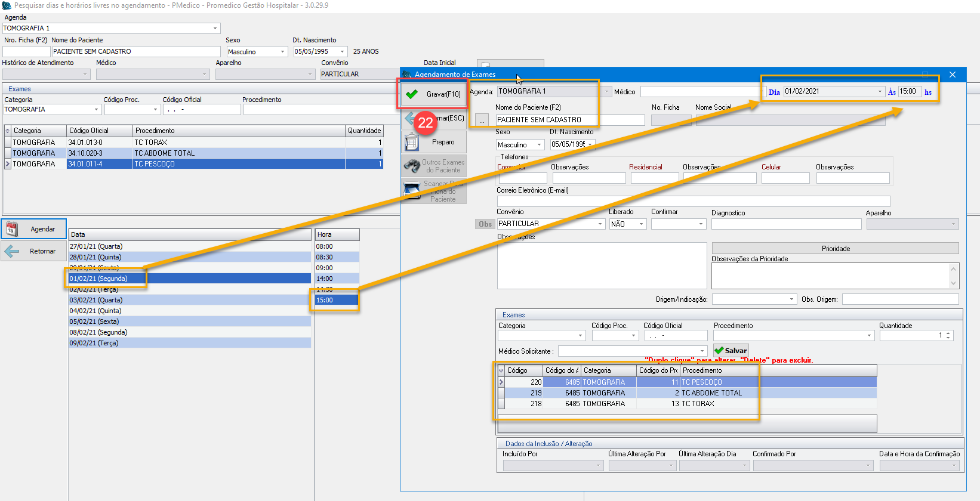Screen dimensions: 980x501
Task: Click Scanear Ficha do Paciente scanner button
Action: (433, 191)
